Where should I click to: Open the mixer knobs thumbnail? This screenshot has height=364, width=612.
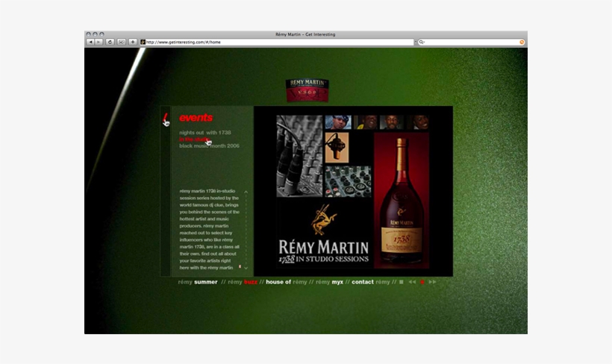pos(348,181)
